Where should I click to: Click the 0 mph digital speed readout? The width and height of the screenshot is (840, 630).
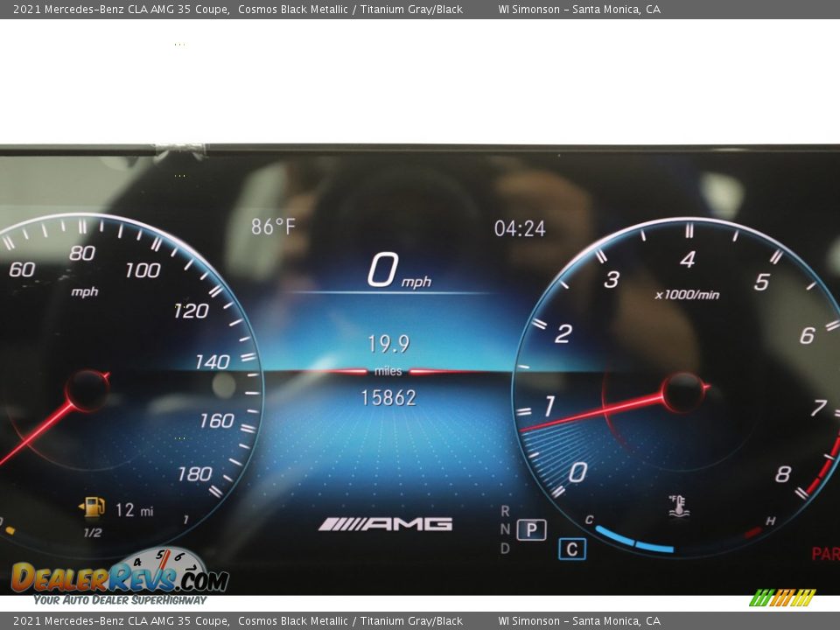point(399,270)
